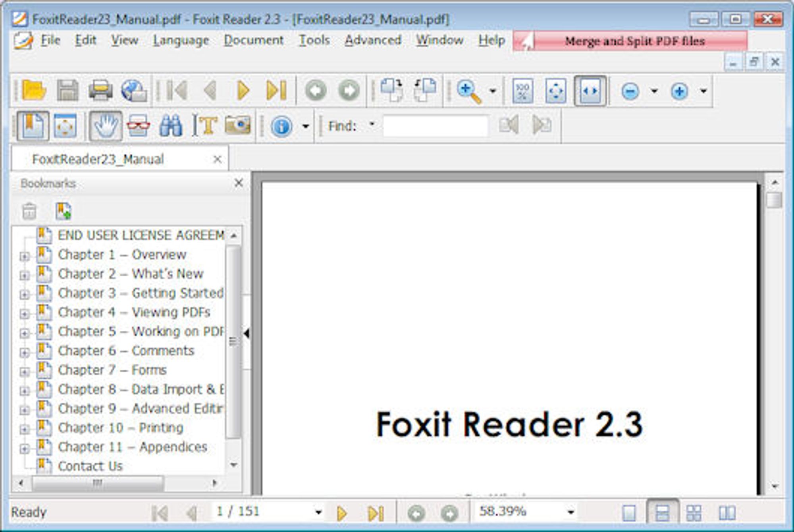794x532 pixels.
Task: Click the blue Zoom In plus icon
Action: click(679, 91)
